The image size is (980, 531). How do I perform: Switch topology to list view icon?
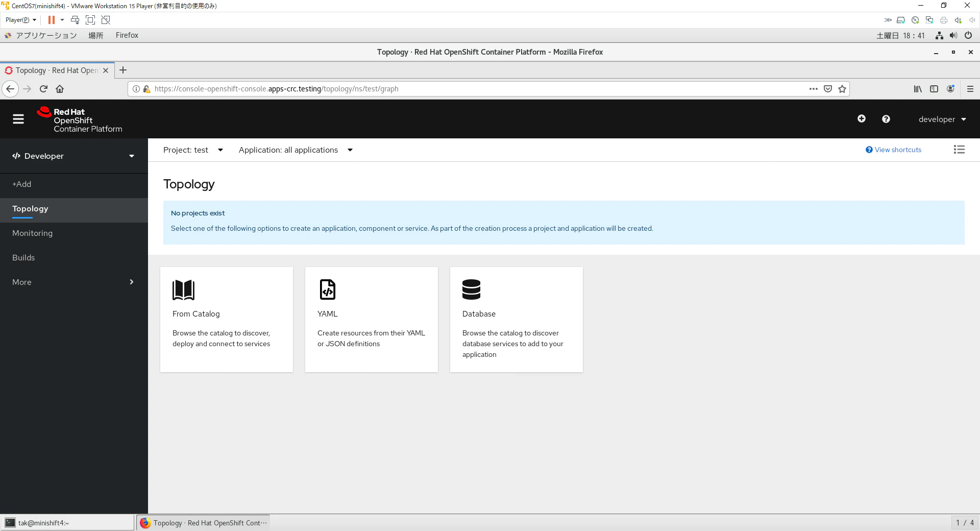pos(959,150)
